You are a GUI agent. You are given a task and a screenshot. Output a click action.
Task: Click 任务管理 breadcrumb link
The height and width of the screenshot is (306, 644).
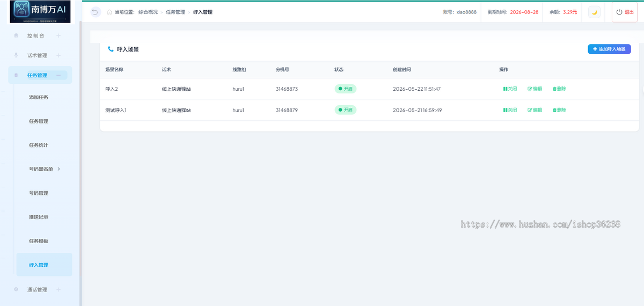click(175, 12)
